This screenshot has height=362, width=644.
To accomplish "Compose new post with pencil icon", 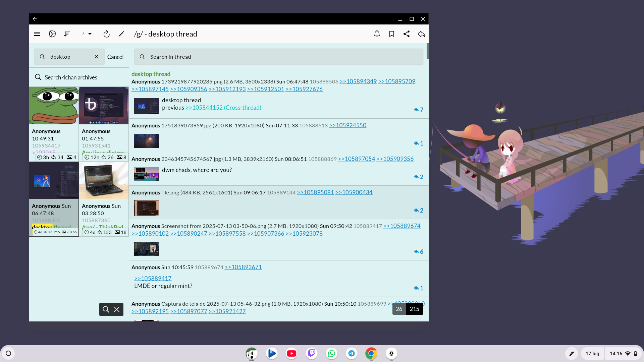I will pyautogui.click(x=121, y=34).
